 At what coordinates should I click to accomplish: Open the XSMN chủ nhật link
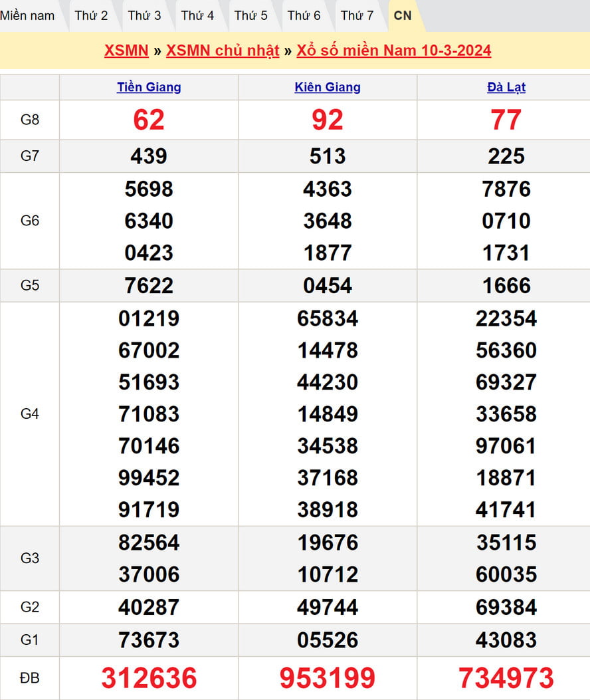223,51
